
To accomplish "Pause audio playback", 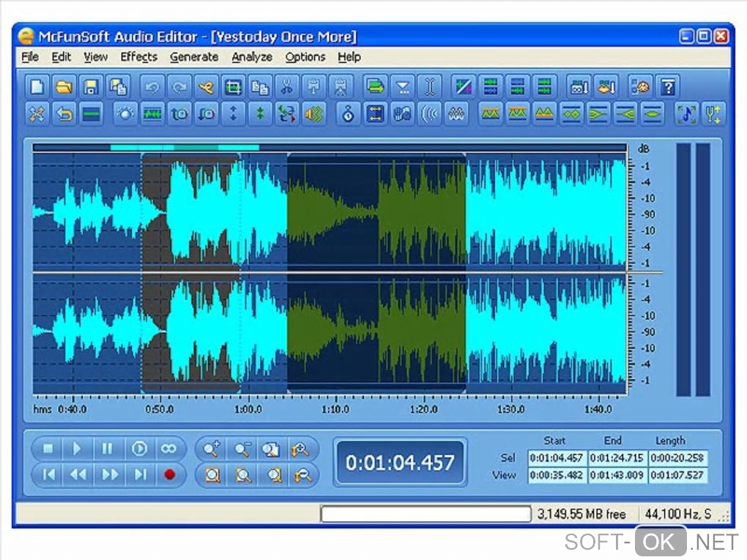I will coord(108,448).
